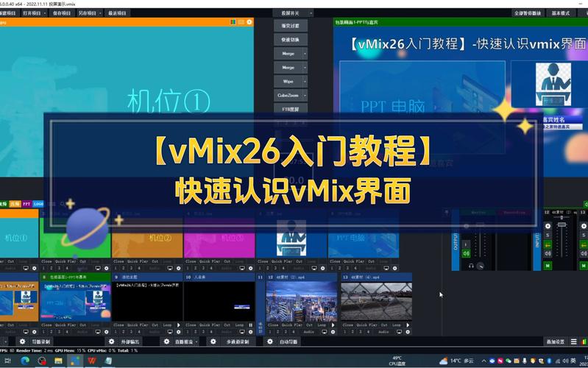Toggle Loop on input 13 4K素材 (4).mp4
588x368 pixels.
click(397, 325)
